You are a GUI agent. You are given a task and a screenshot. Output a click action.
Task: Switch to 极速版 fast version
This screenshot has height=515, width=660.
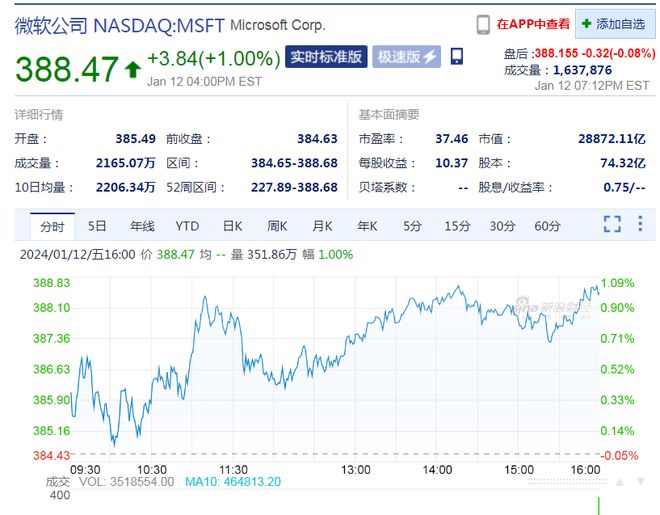(x=406, y=56)
